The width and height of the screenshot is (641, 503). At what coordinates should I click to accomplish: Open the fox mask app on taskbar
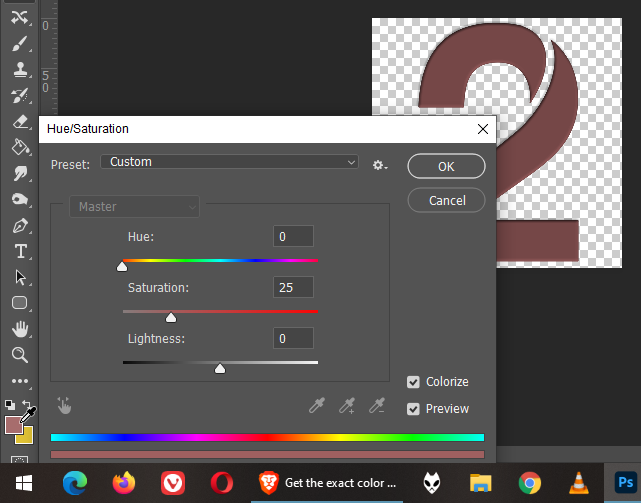pyautogui.click(x=432, y=483)
